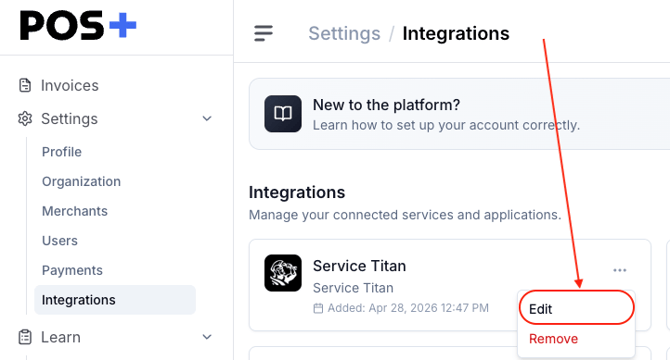Click the Learn clipboard icon
Image resolution: width=670 pixels, height=360 pixels.
coord(25,337)
